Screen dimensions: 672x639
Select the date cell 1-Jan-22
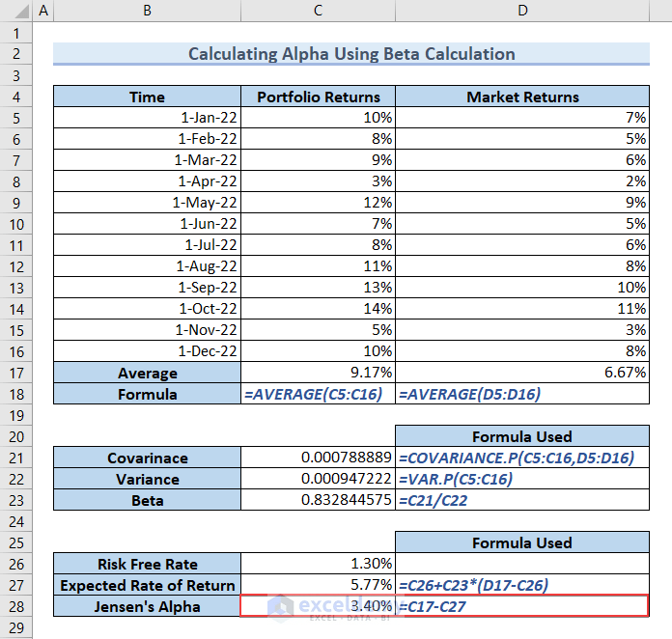click(x=147, y=118)
